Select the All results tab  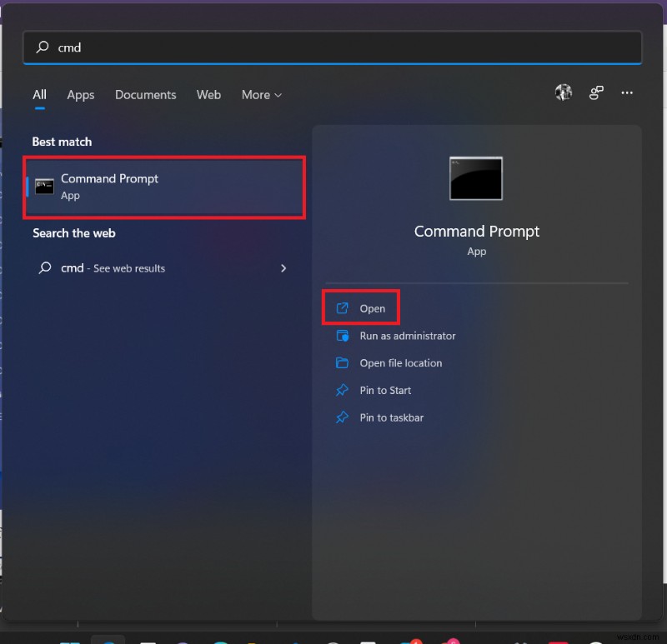39,95
